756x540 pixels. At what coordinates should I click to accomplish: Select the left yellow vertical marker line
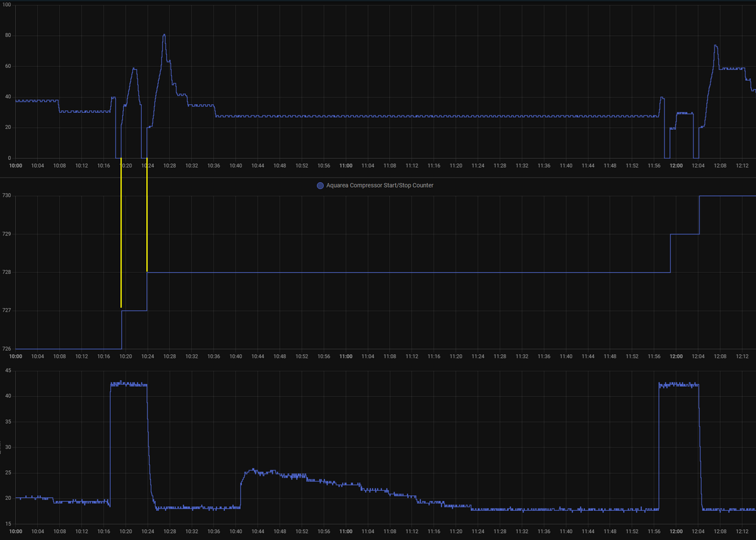pyautogui.click(x=121, y=233)
